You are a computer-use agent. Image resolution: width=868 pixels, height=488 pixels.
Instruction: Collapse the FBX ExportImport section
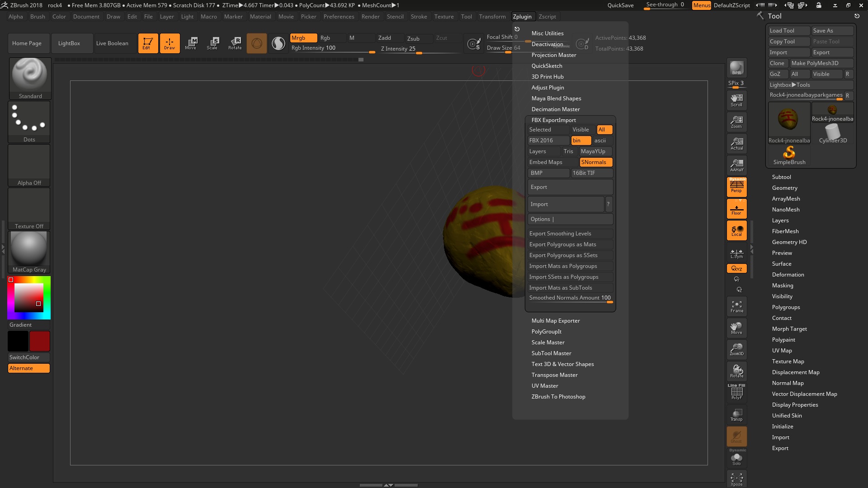(553, 120)
